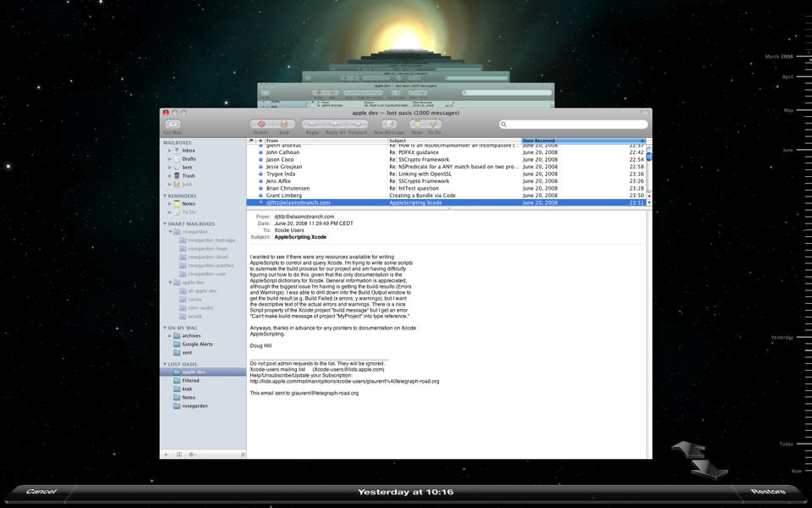The height and width of the screenshot is (508, 812).
Task: Collapse the rosegarden smart mailbox group
Action: pos(170,232)
